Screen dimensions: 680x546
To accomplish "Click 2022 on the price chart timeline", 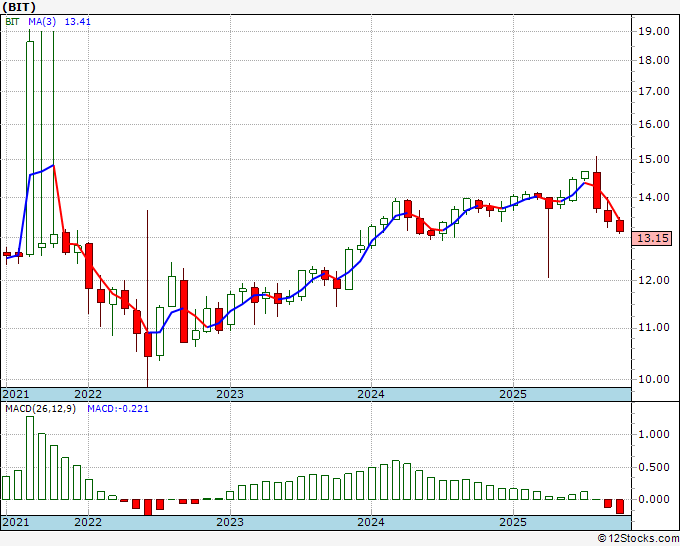I will click(x=88, y=394).
